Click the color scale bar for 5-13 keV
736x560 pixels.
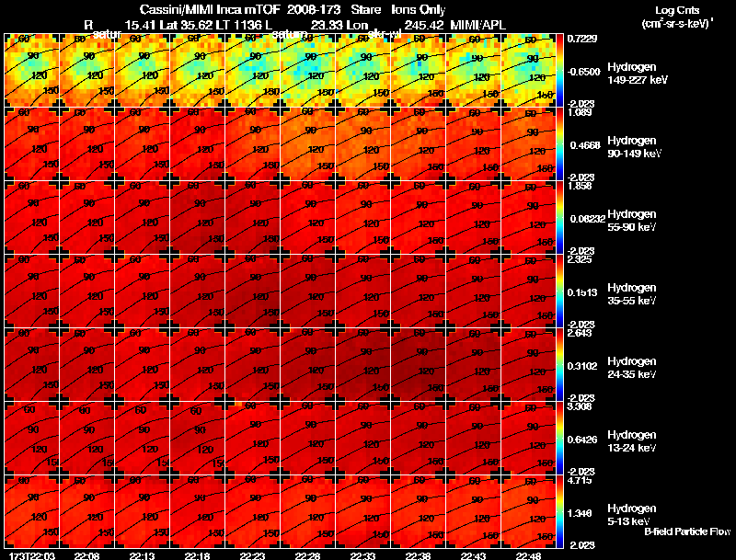tap(559, 511)
